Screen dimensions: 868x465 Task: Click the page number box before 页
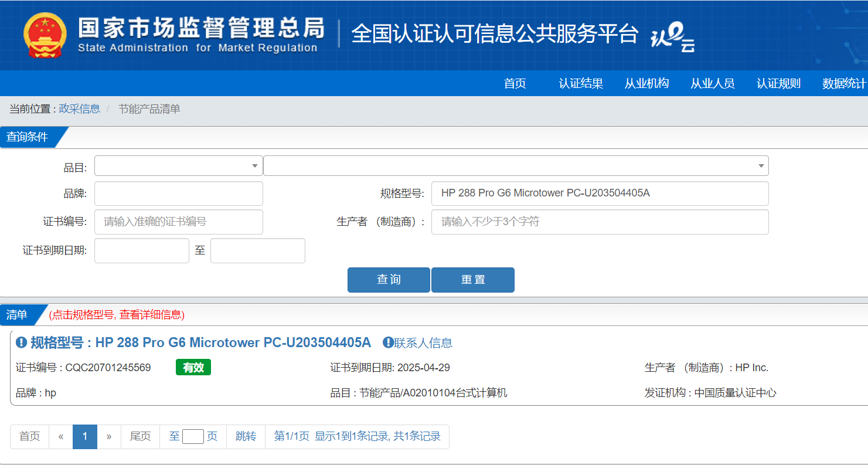(x=193, y=437)
